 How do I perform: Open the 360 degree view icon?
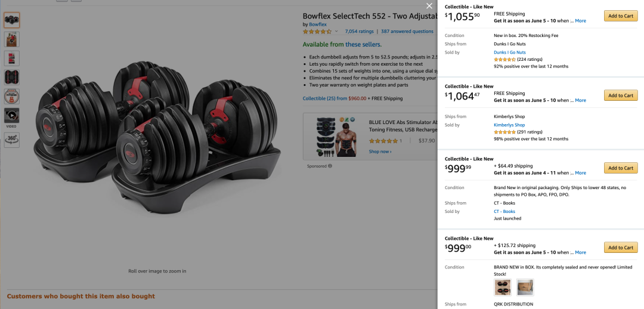pos(11,140)
